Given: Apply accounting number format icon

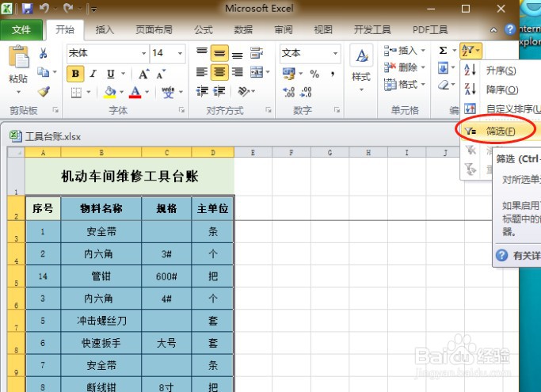Looking at the screenshot, I should coord(289,73).
